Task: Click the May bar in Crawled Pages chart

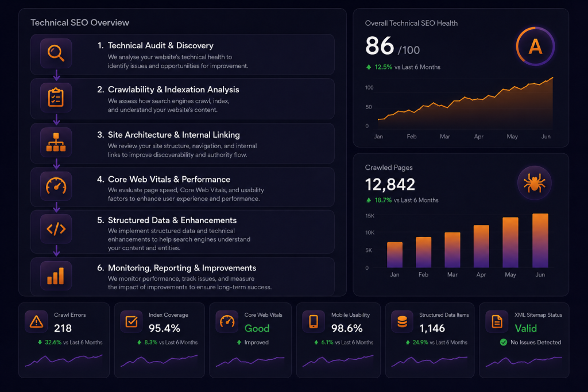Action: 510,242
